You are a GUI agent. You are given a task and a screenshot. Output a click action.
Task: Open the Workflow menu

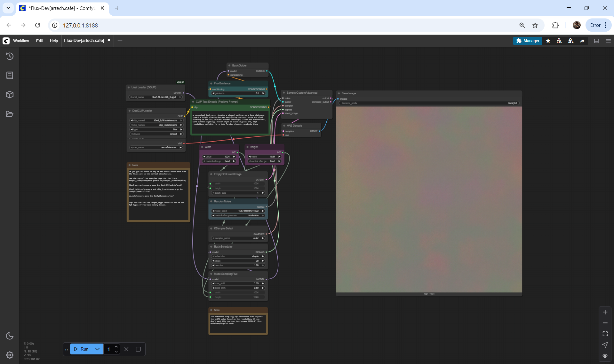[21, 41]
